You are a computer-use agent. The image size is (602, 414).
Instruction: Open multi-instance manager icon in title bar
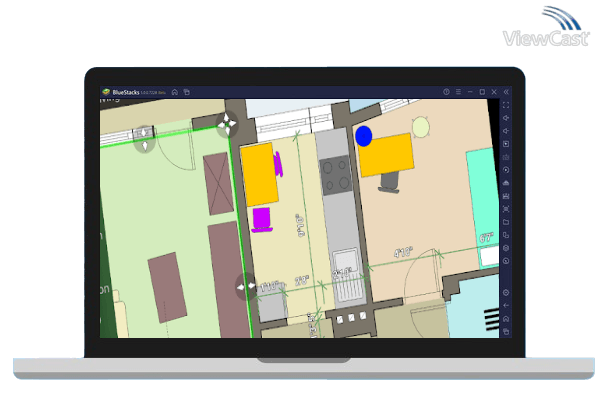[187, 92]
